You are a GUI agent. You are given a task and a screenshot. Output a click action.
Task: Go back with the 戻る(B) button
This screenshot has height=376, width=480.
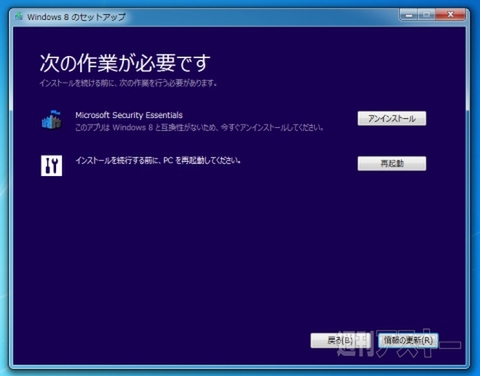tap(340, 340)
